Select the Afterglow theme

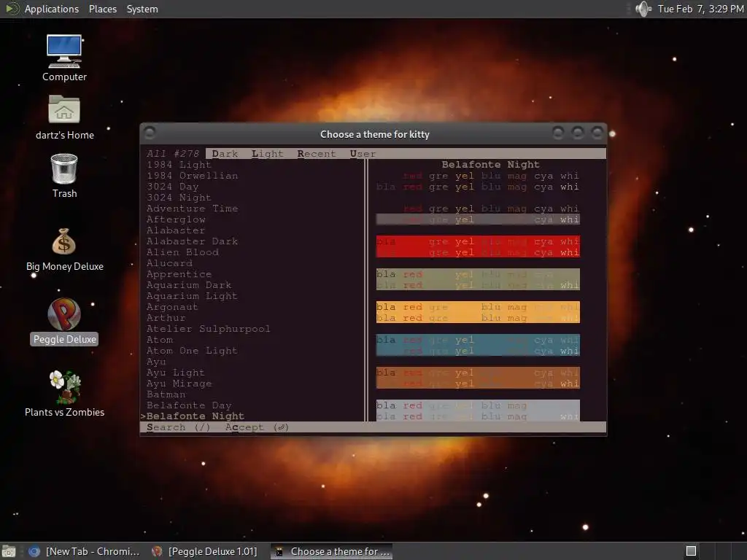coord(176,219)
